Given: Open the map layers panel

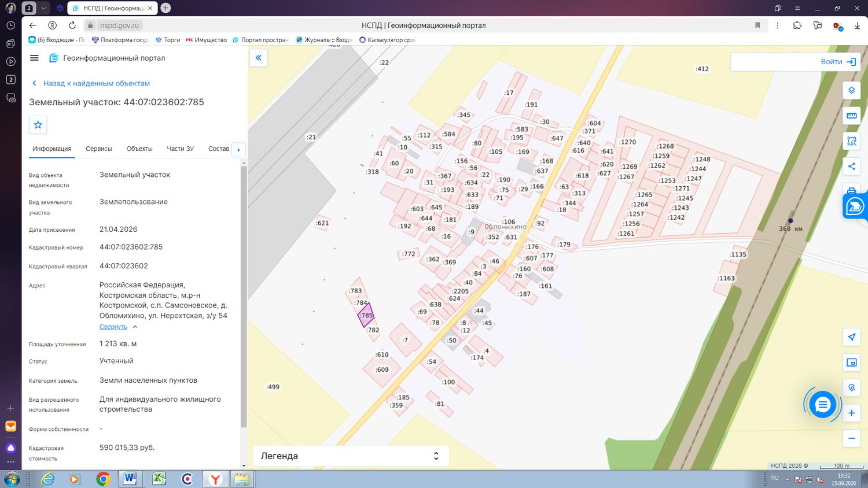Looking at the screenshot, I should 852,90.
